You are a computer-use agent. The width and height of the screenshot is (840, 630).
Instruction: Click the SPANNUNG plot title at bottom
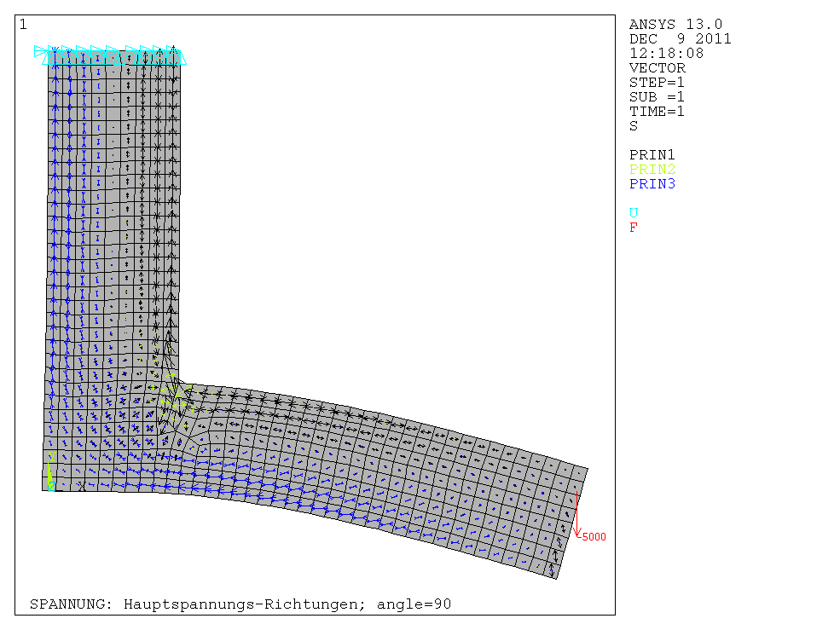tap(240, 604)
